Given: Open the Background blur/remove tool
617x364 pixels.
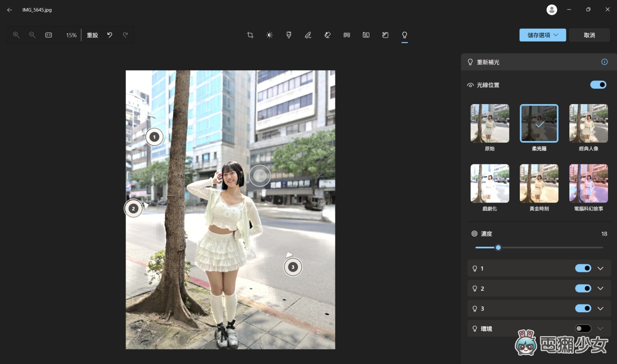Looking at the screenshot, I should pos(347,35).
